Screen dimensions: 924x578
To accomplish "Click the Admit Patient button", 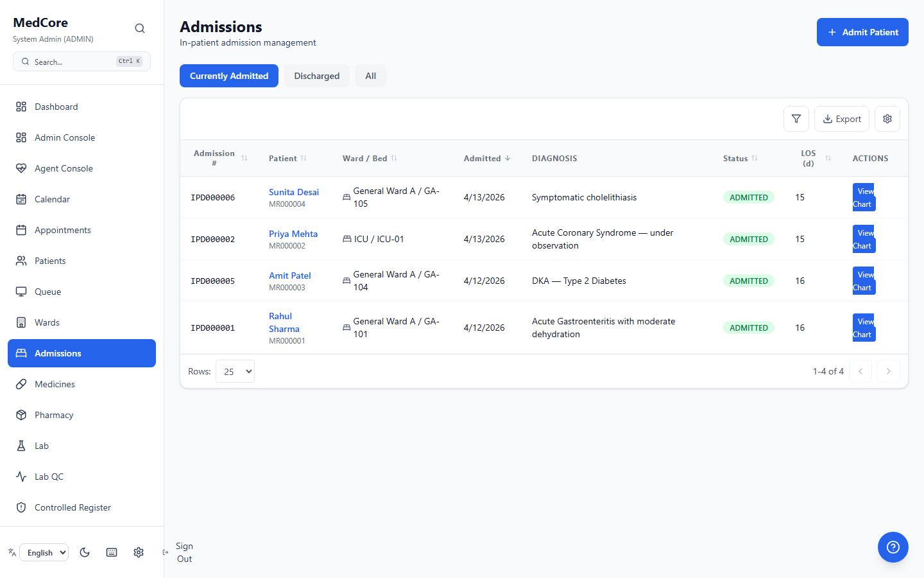I will (862, 32).
